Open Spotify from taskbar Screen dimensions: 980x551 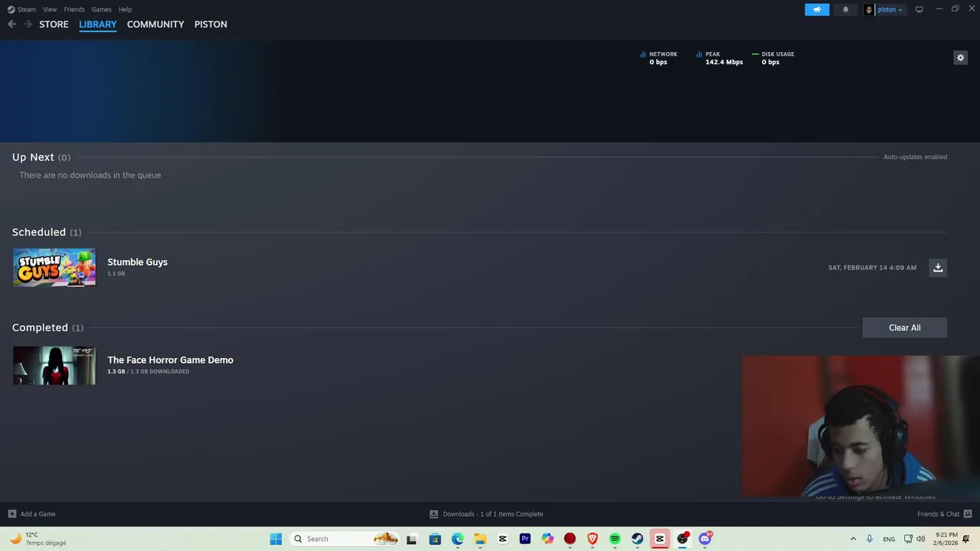(615, 539)
